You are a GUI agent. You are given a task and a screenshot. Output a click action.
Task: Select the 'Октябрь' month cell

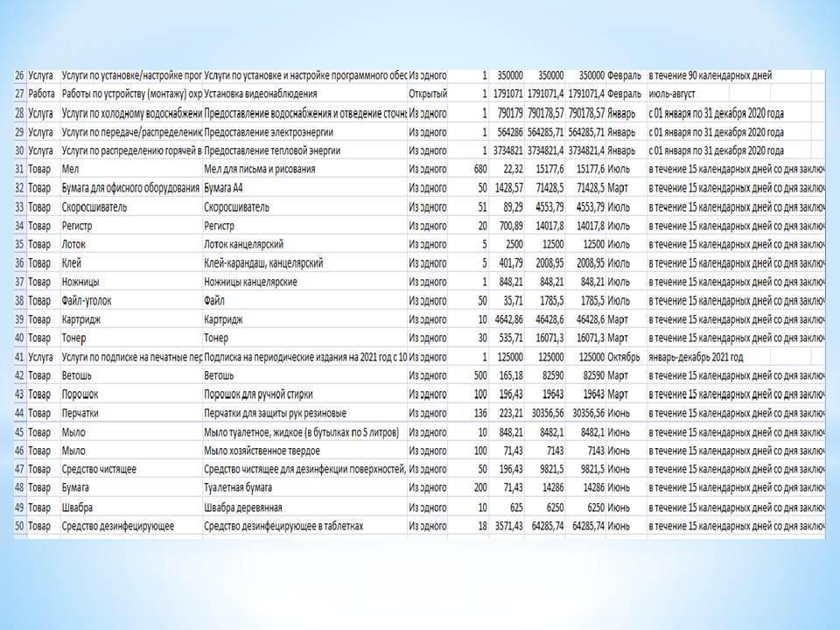click(x=623, y=357)
